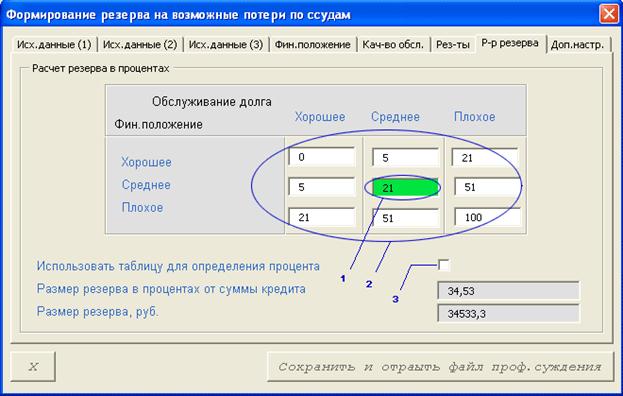The height and width of the screenshot is (396, 623).
Task: Select the Исх.данные (3) tab
Action: pyautogui.click(x=226, y=44)
